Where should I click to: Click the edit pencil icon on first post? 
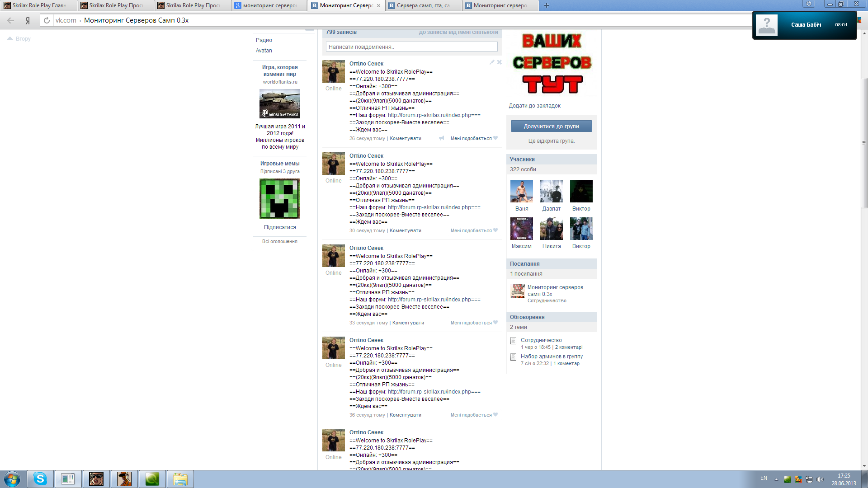coord(492,62)
